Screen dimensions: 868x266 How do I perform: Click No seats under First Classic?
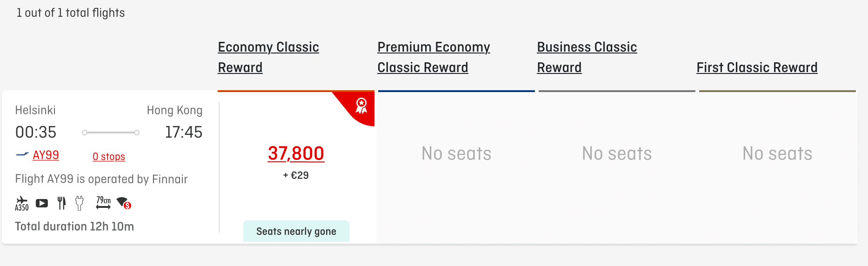coord(777,153)
